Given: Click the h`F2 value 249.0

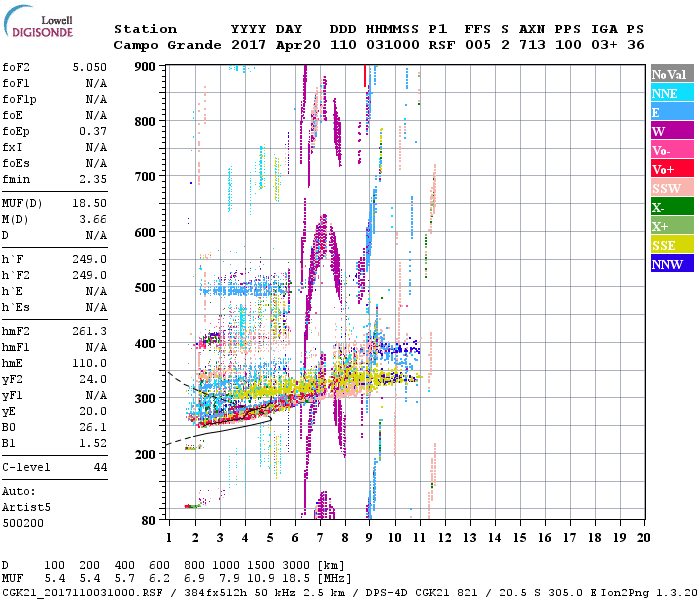Looking at the screenshot, I should coord(90,275).
